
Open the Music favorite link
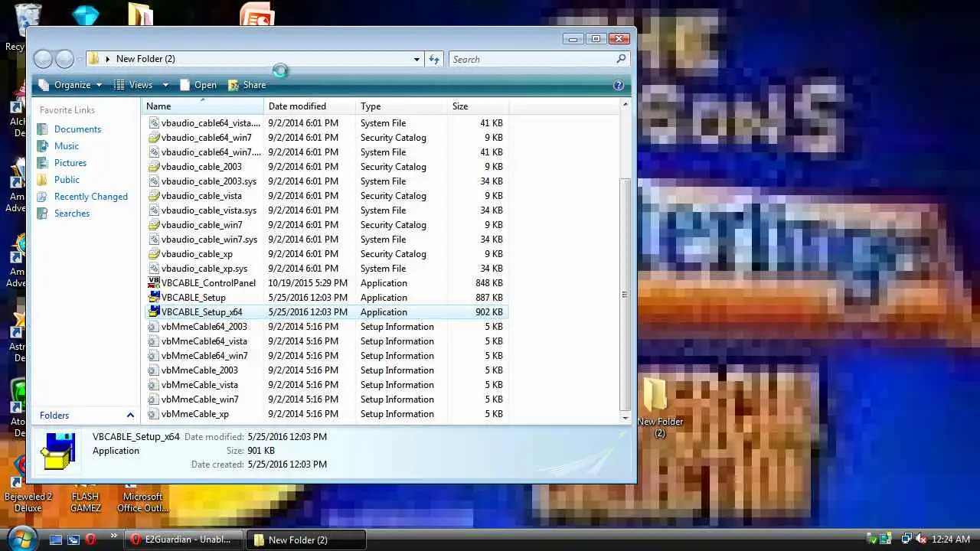coord(67,146)
